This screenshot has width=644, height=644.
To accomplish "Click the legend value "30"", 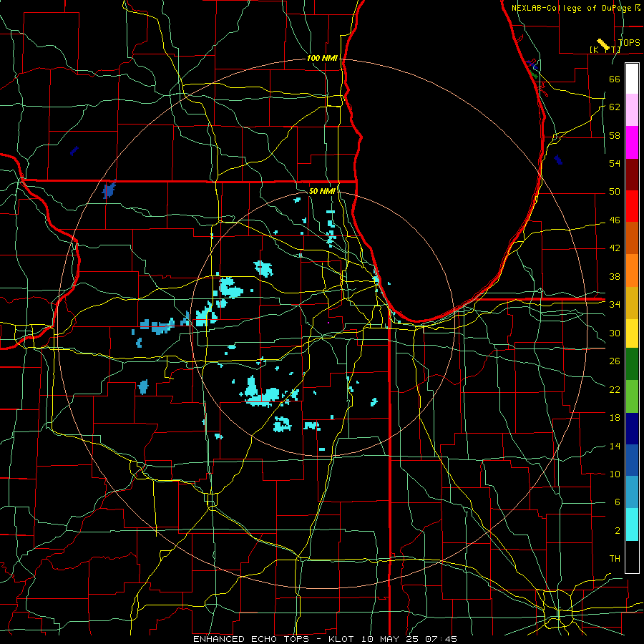I will [x=615, y=333].
